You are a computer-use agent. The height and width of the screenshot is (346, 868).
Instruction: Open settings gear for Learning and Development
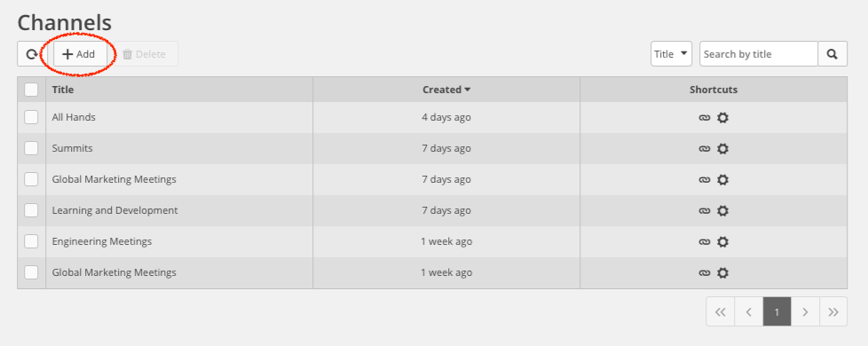(x=722, y=210)
